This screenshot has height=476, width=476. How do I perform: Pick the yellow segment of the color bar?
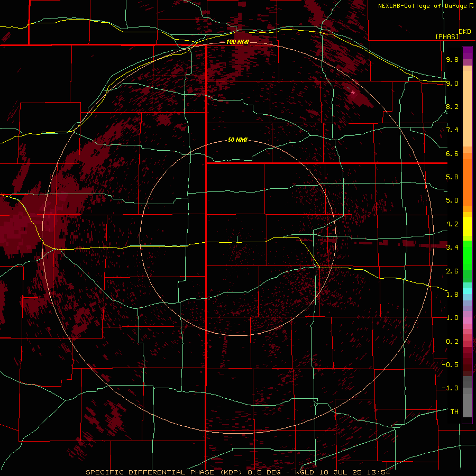[x=467, y=226]
